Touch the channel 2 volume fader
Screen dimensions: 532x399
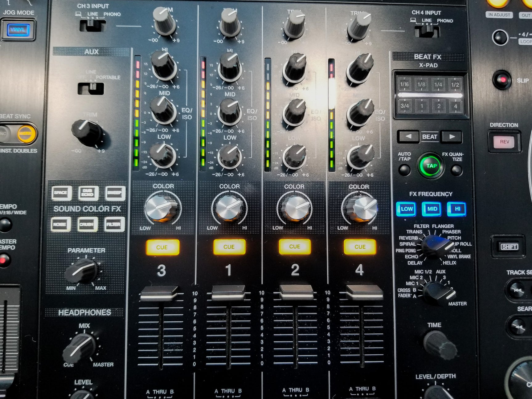(x=296, y=292)
